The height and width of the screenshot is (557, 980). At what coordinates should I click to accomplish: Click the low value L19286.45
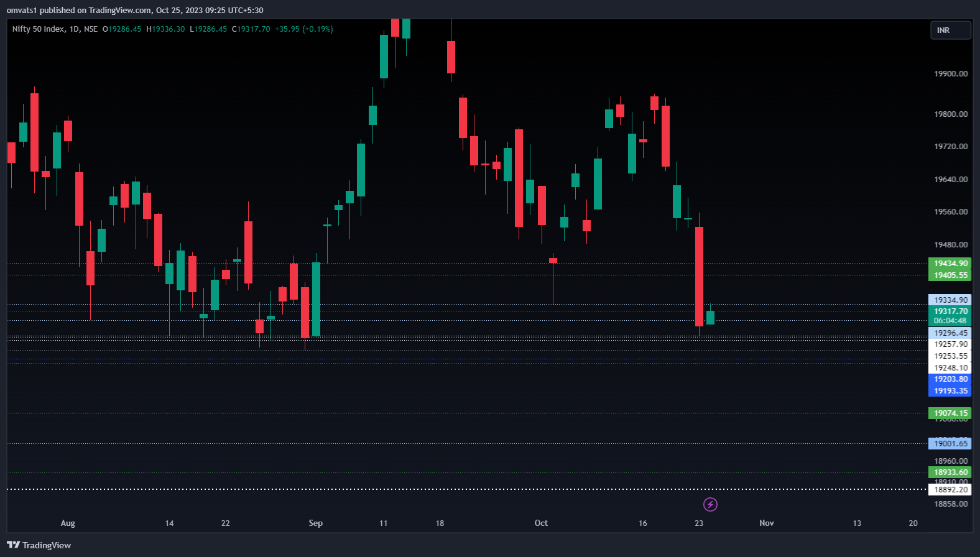(x=208, y=29)
